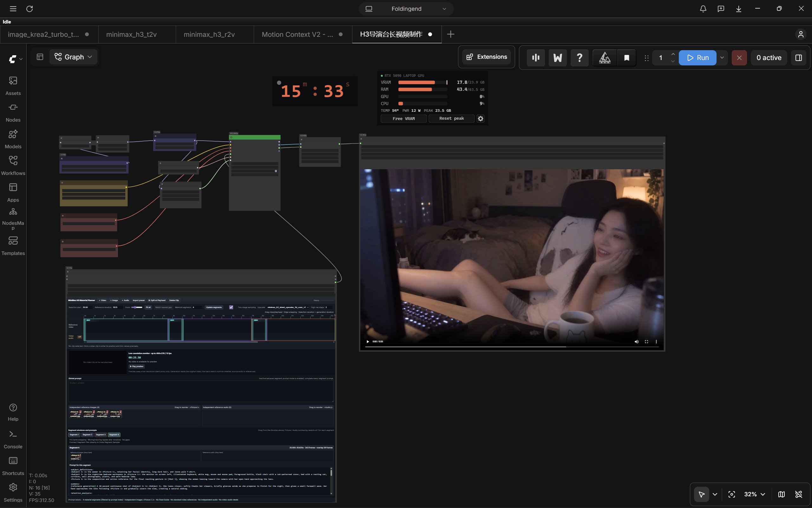Adjust the planner Zoom slider

click(x=137, y=307)
